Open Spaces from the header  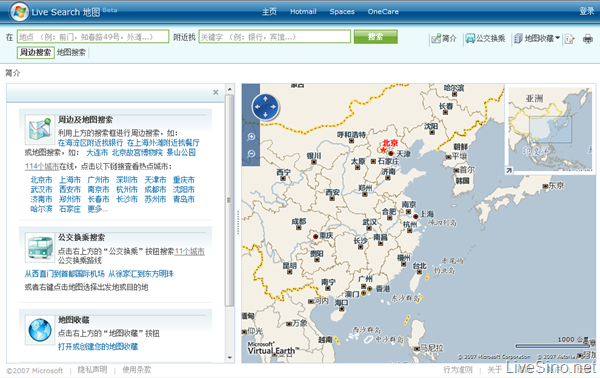coord(342,11)
